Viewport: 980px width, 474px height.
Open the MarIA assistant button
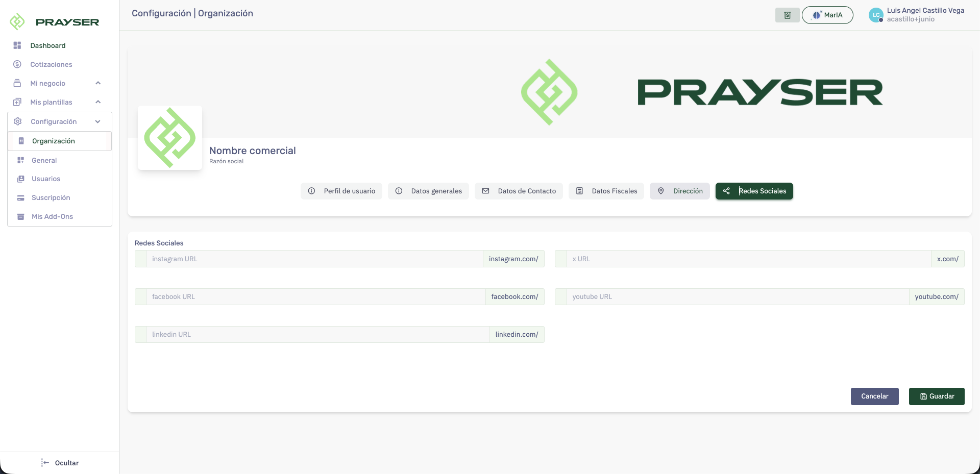point(827,15)
